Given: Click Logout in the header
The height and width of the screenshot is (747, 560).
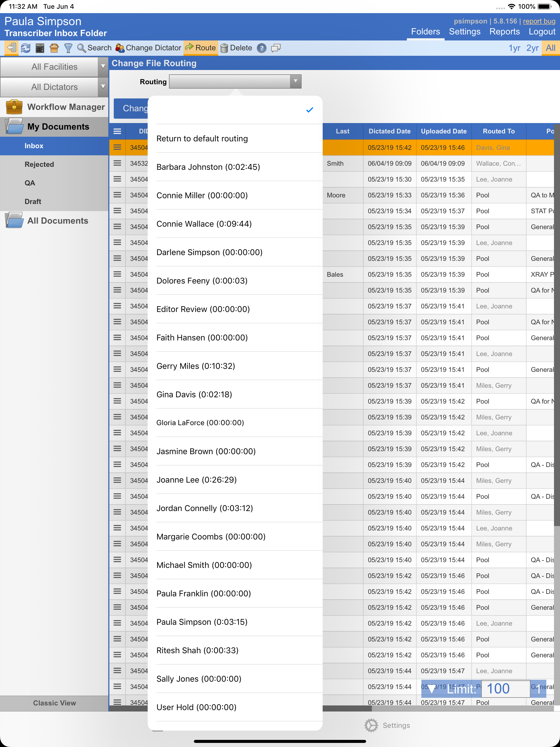Looking at the screenshot, I should [x=542, y=32].
